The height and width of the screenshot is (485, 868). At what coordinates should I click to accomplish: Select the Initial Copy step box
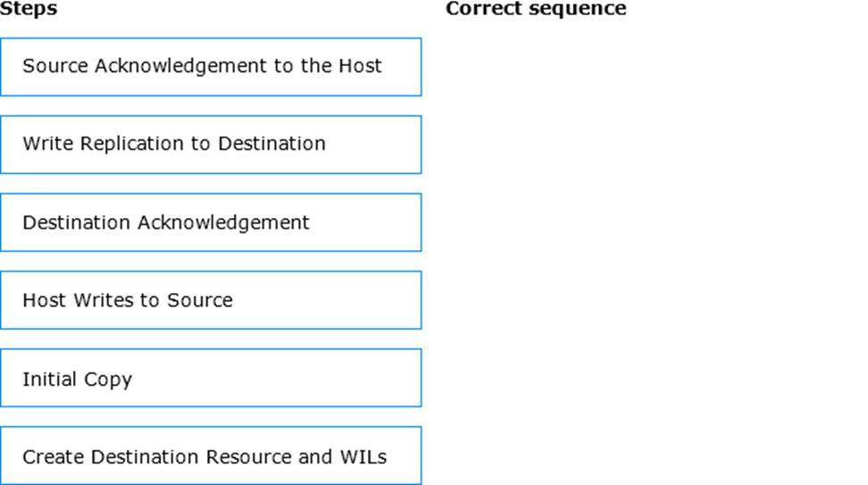coord(211,378)
